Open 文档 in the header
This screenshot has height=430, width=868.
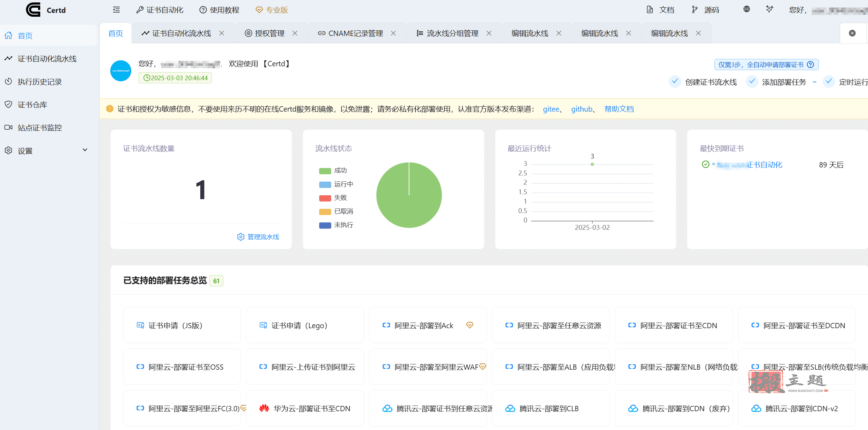point(661,10)
